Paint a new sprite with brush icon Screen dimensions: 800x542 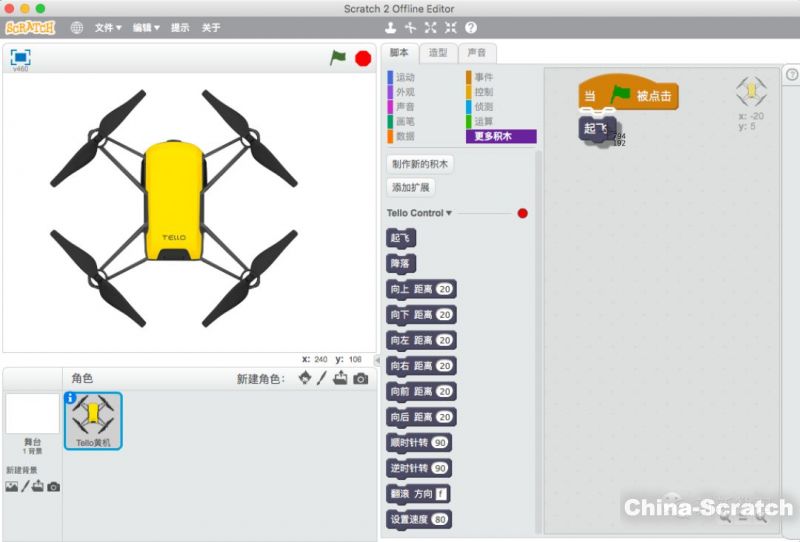[x=321, y=378]
